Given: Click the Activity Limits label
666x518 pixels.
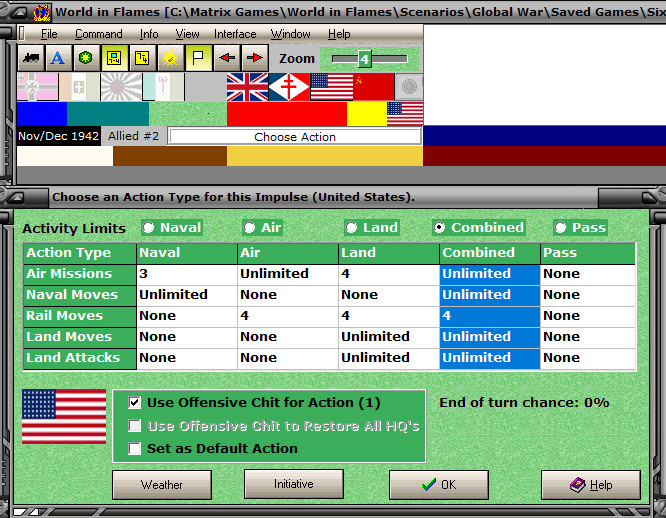Looking at the screenshot, I should (x=74, y=228).
